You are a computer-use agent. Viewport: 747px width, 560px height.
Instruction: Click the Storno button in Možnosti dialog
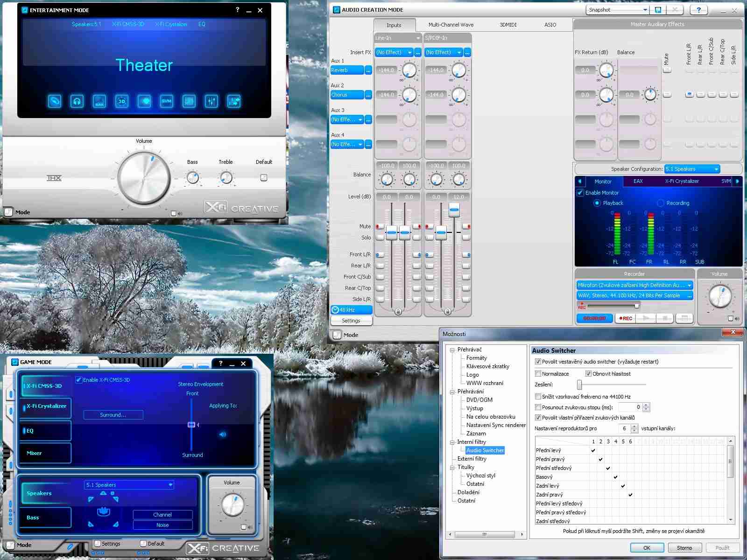(684, 547)
